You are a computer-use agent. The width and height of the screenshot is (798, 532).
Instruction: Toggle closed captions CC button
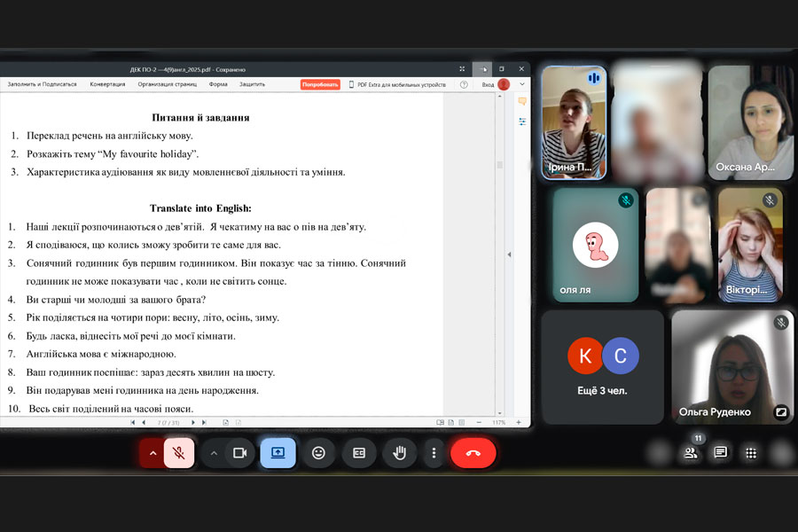[359, 452]
